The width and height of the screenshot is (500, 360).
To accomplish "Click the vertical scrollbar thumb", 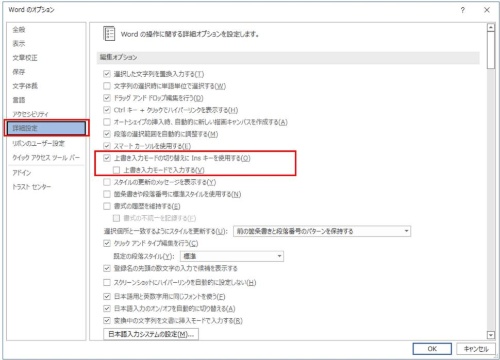I will (x=491, y=50).
